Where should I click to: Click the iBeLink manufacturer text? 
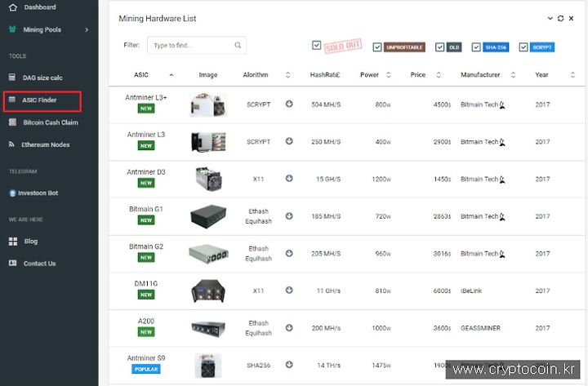(x=471, y=291)
